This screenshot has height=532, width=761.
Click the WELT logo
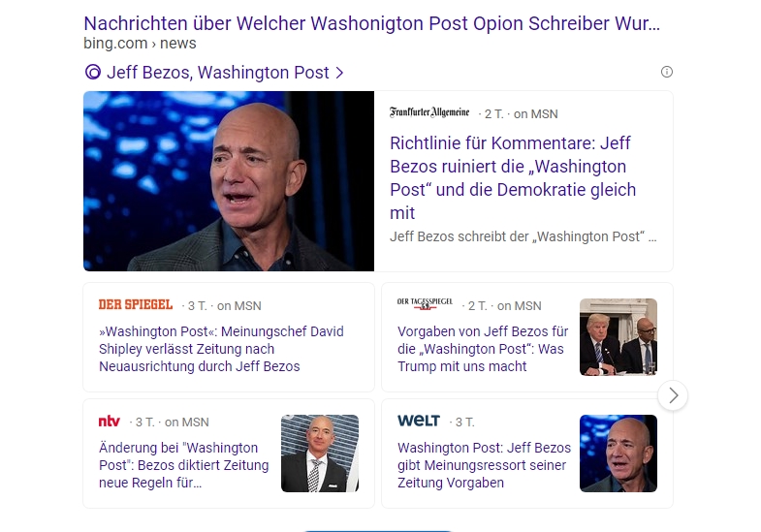pyautogui.click(x=419, y=421)
